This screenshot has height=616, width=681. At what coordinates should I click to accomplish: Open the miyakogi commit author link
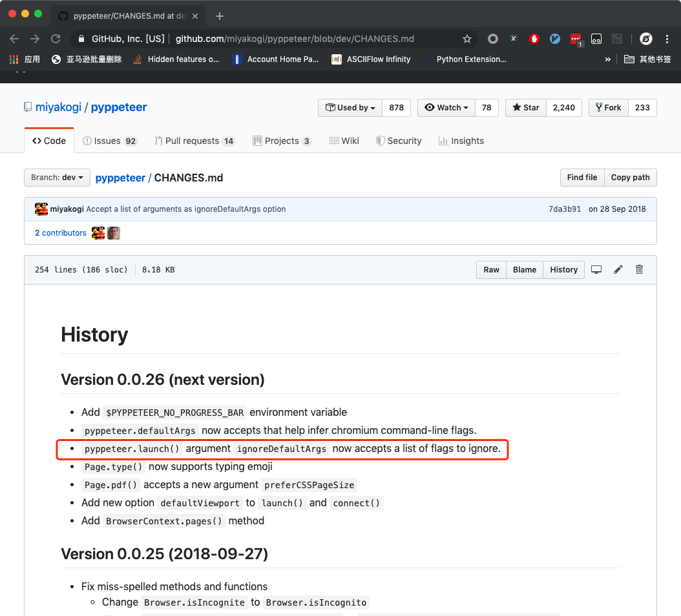67,209
